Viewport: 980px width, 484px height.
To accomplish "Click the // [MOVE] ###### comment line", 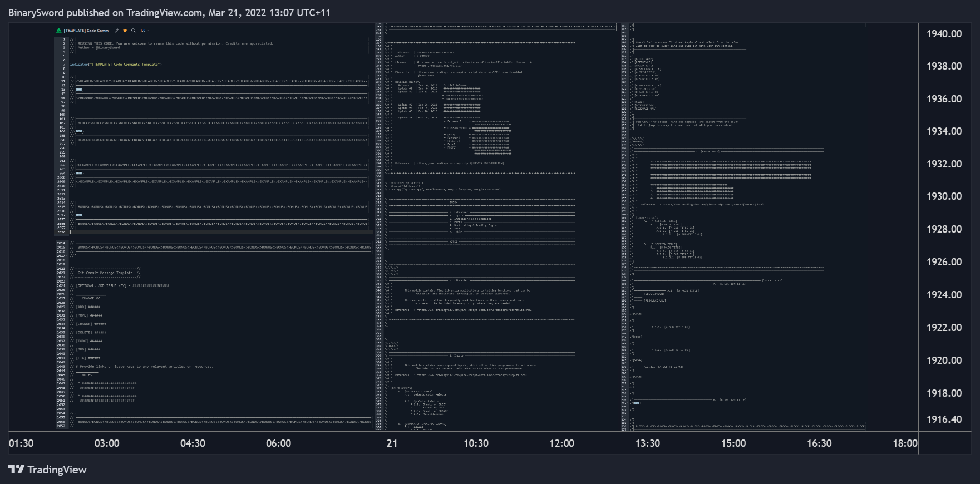I will pos(86,315).
